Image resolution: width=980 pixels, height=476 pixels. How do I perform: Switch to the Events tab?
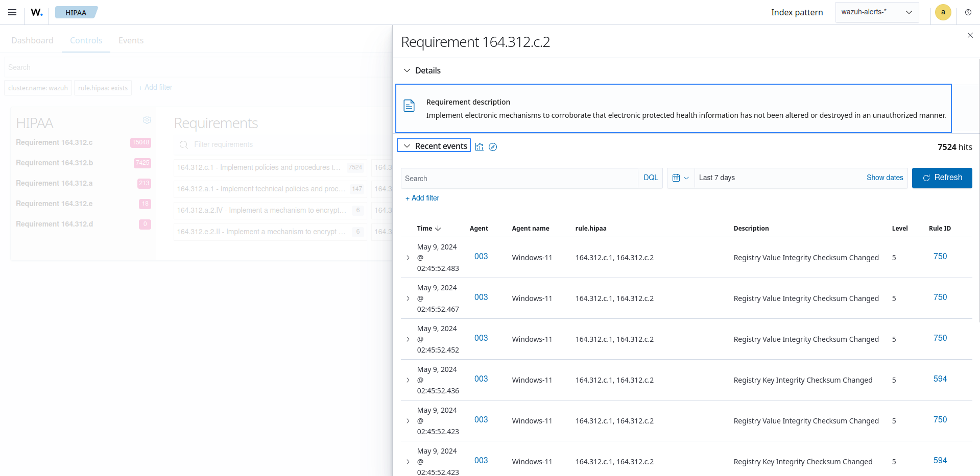(x=131, y=40)
